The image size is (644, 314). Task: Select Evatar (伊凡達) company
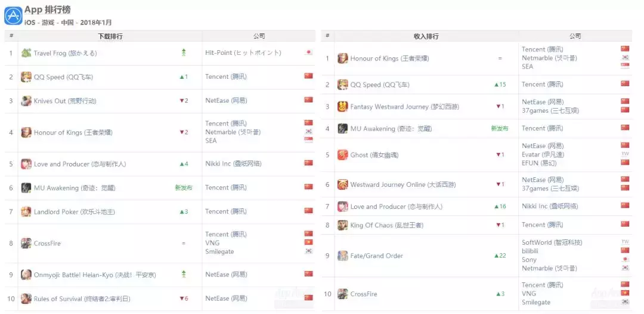543,155
